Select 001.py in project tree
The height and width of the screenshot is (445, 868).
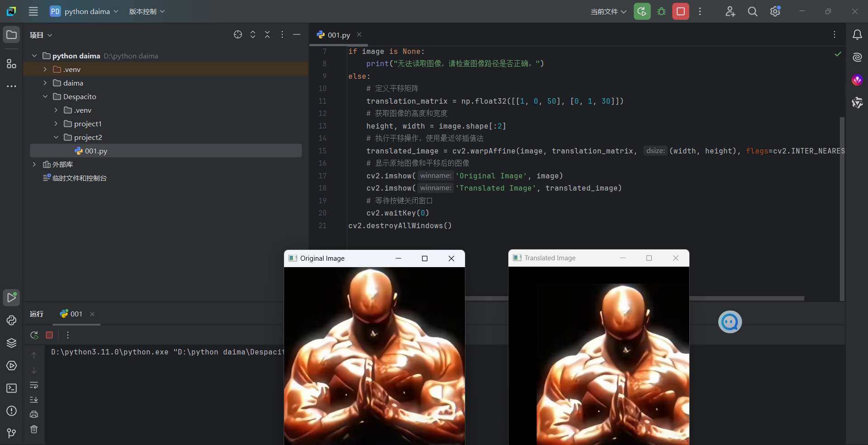[166, 151]
